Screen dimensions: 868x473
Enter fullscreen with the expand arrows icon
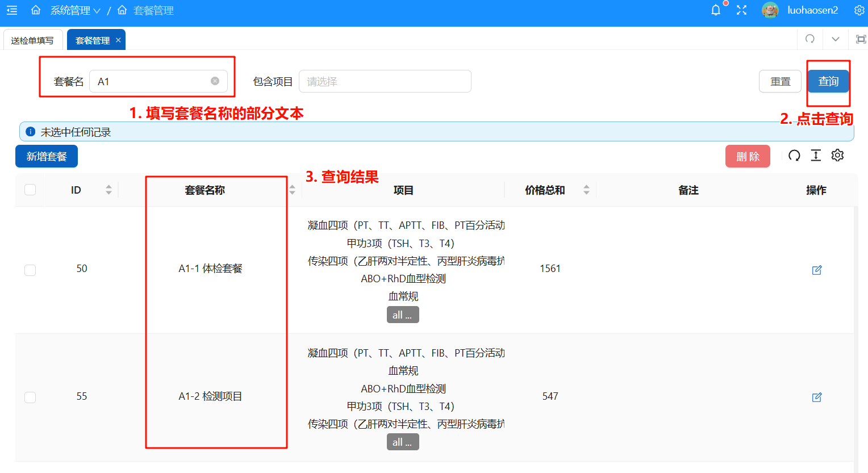741,10
